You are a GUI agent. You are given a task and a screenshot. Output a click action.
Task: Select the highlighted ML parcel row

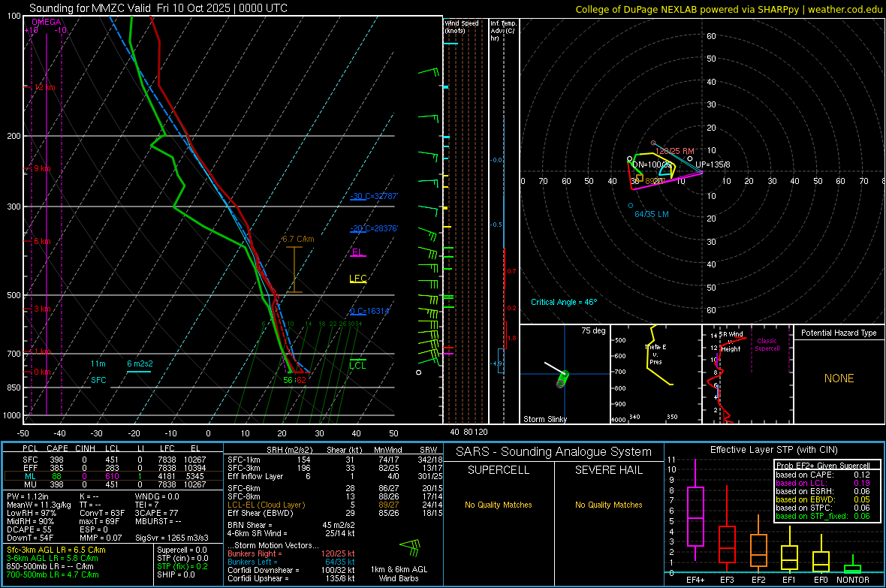[113, 476]
